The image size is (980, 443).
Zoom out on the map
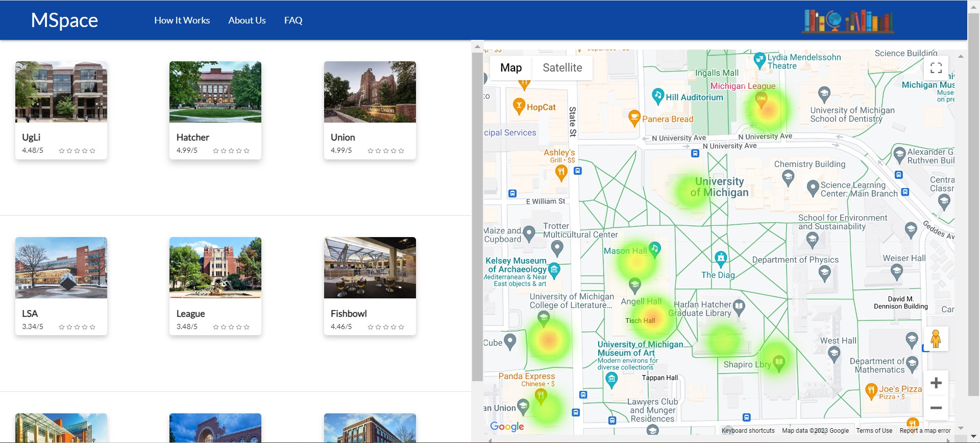point(936,408)
